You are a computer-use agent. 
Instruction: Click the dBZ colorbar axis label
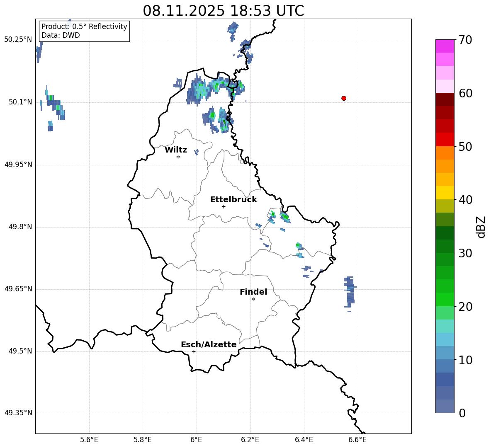[x=481, y=227]
